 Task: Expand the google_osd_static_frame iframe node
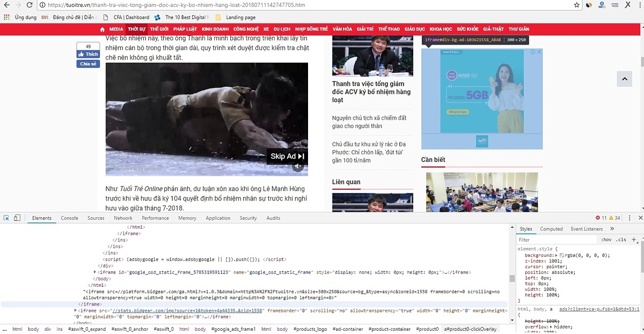[96, 272]
